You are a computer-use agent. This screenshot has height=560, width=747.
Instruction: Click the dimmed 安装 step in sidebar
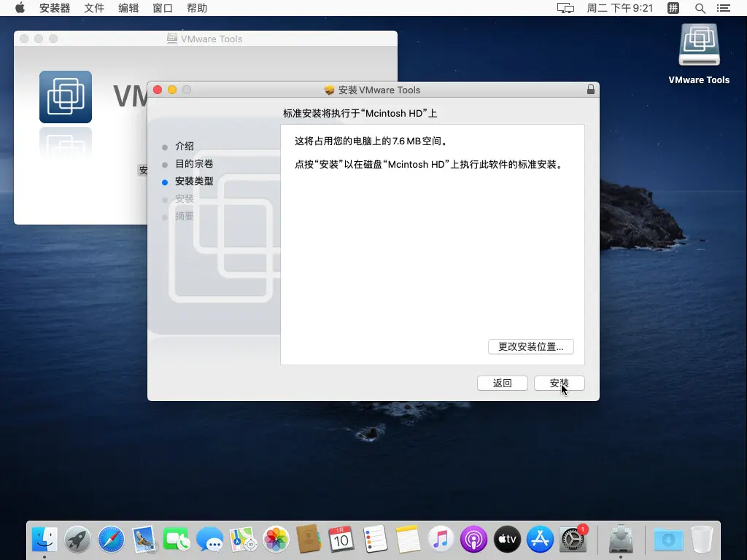coord(185,199)
